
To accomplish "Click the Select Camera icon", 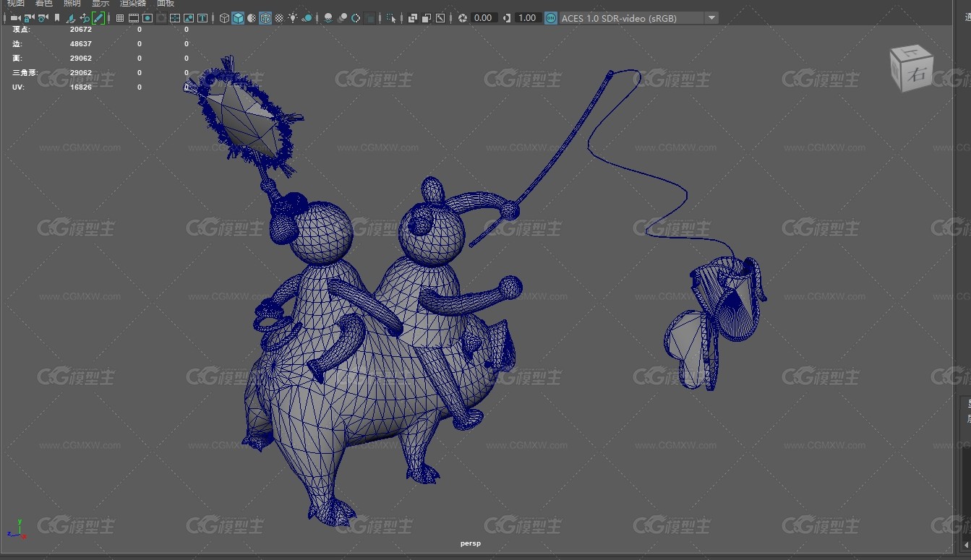I will coord(15,18).
